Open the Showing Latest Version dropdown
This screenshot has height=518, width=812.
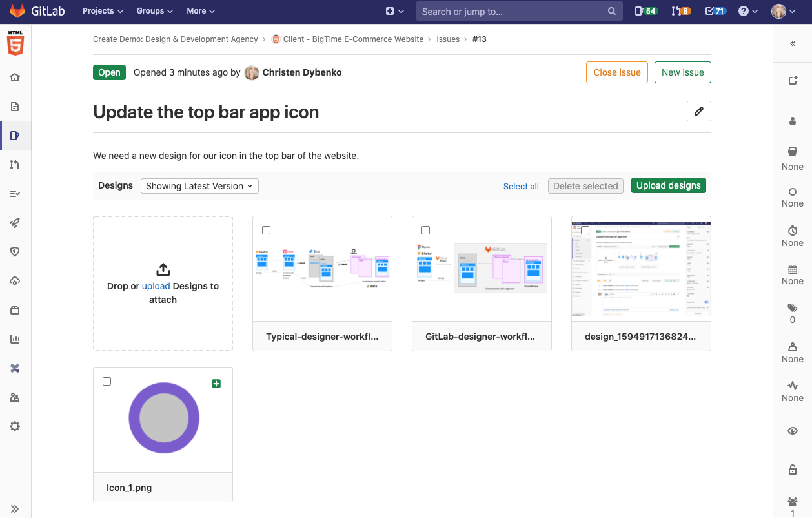pyautogui.click(x=199, y=185)
